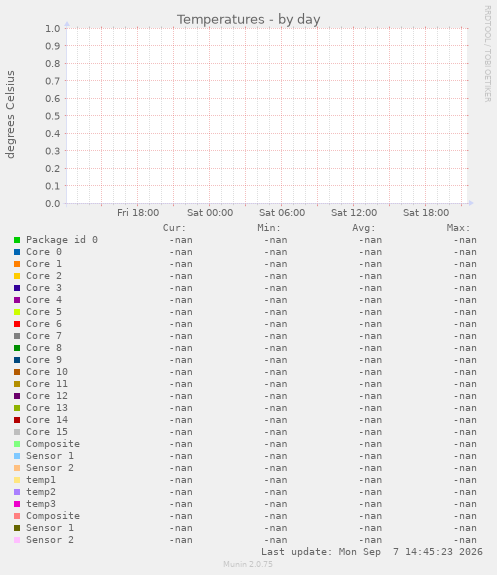The width and height of the screenshot is (497, 575).
Task: Click the 'Sat 00:00' time axis label
Action: point(210,213)
